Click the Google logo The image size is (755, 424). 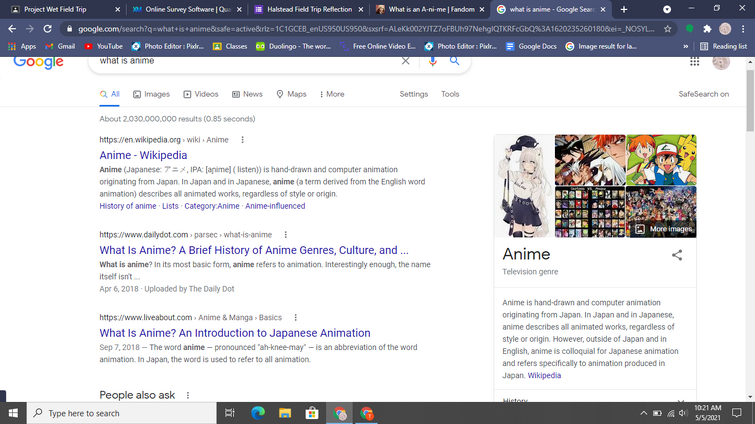pos(39,63)
